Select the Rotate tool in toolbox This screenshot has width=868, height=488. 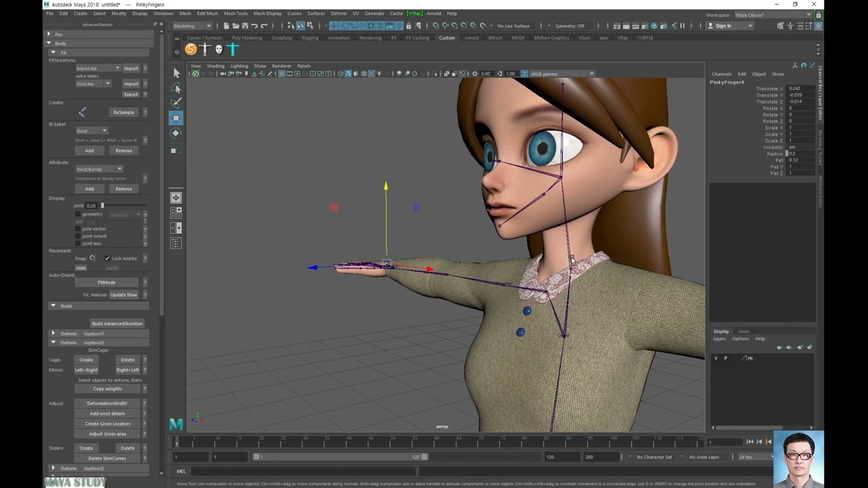pos(176,134)
